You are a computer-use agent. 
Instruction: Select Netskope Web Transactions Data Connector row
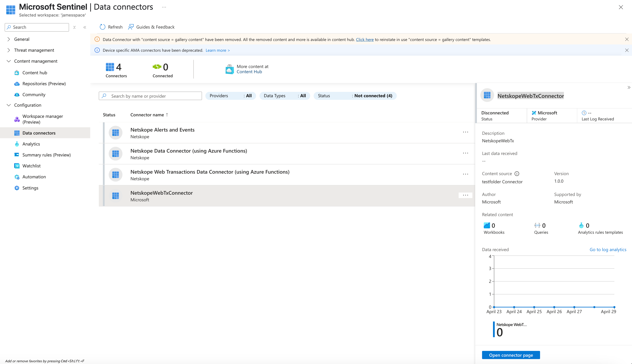tap(287, 175)
